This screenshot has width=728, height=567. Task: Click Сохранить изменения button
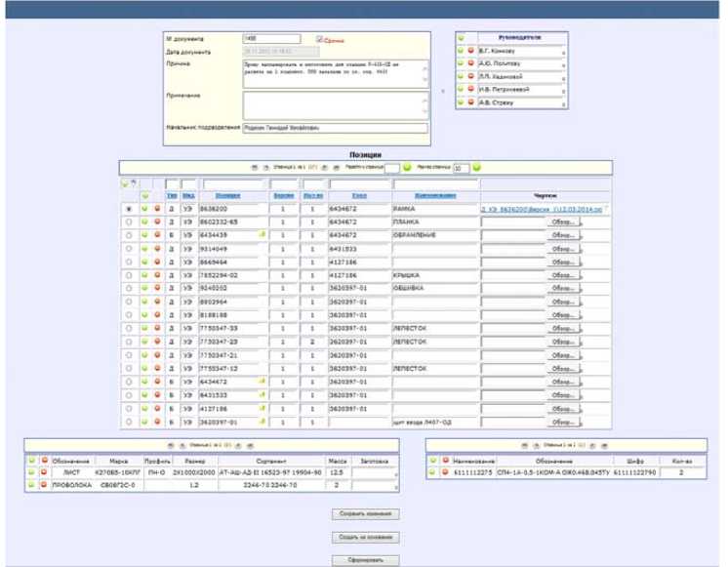[365, 512]
